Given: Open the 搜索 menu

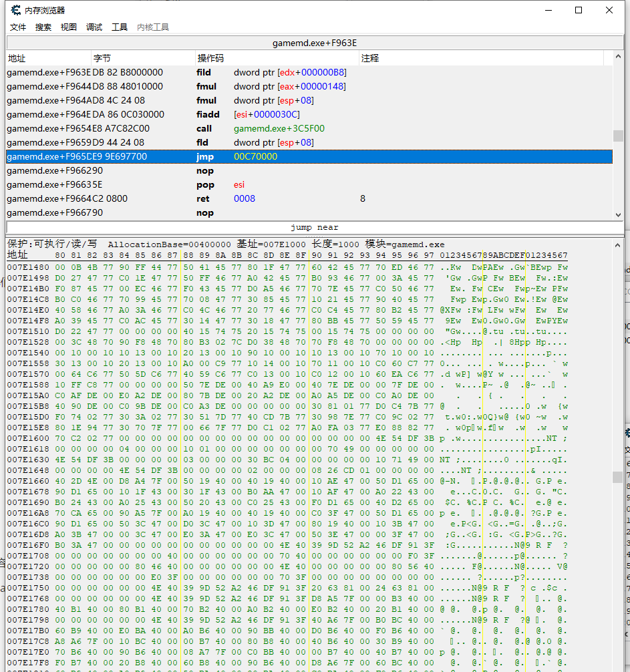Looking at the screenshot, I should coord(43,27).
